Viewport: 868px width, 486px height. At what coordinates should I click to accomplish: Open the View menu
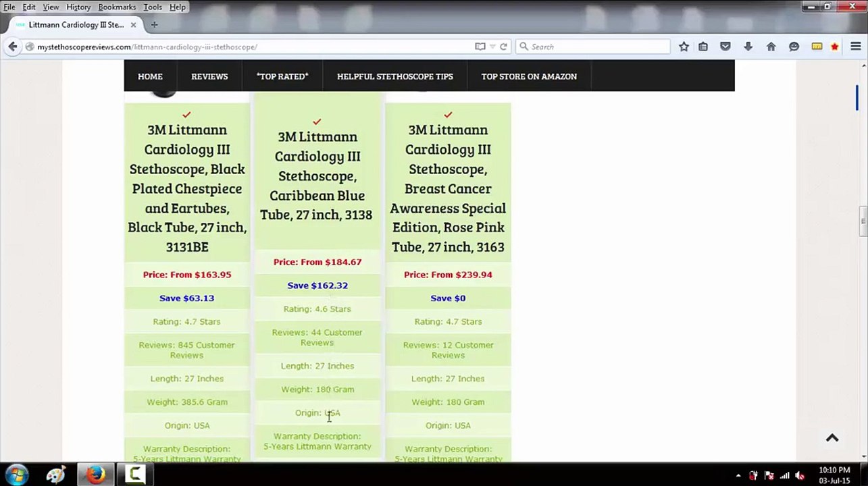(x=51, y=7)
